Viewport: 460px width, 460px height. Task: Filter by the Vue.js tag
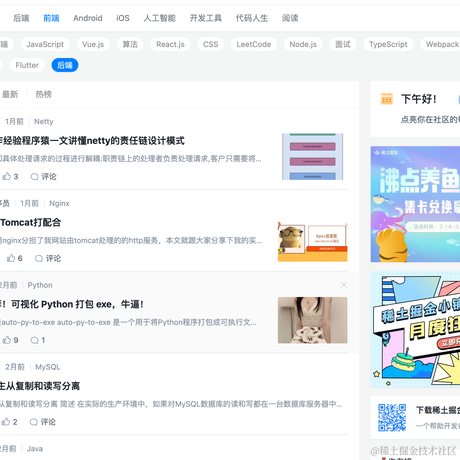point(93,44)
